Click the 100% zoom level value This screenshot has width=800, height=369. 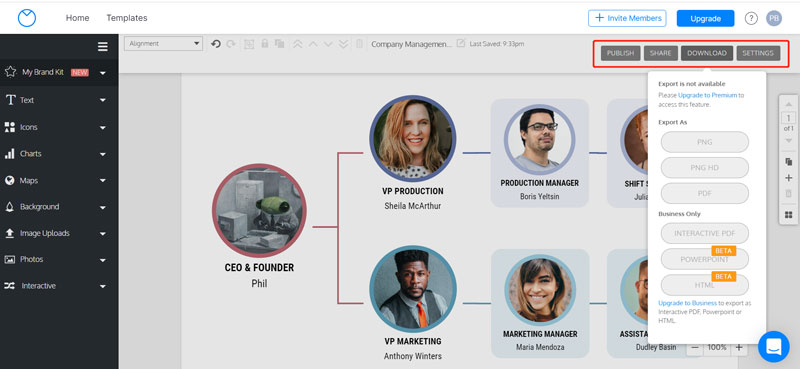point(717,348)
